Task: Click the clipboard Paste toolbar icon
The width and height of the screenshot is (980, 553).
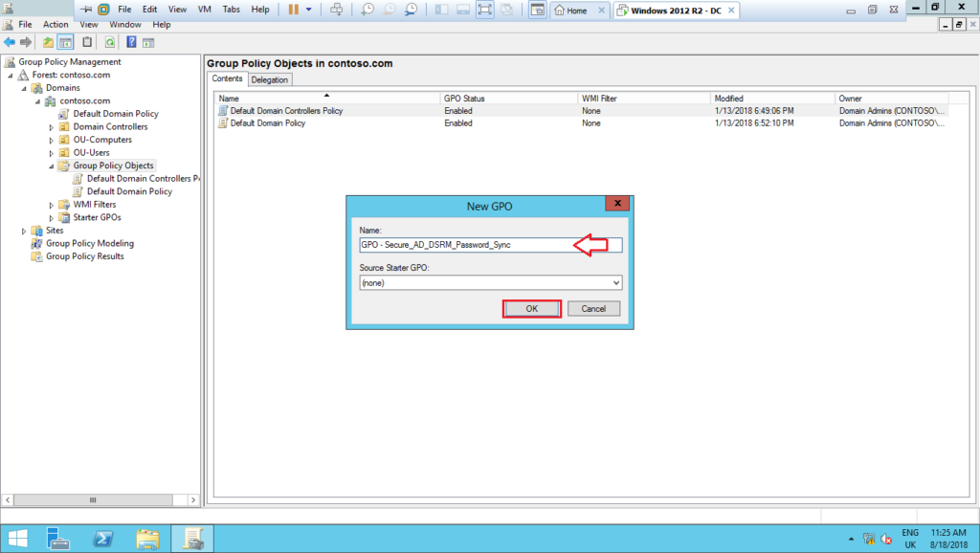Action: (87, 42)
